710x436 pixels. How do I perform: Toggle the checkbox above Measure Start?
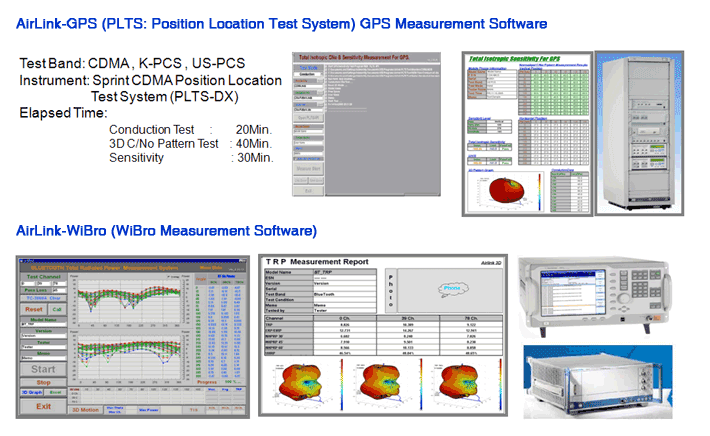(296, 159)
